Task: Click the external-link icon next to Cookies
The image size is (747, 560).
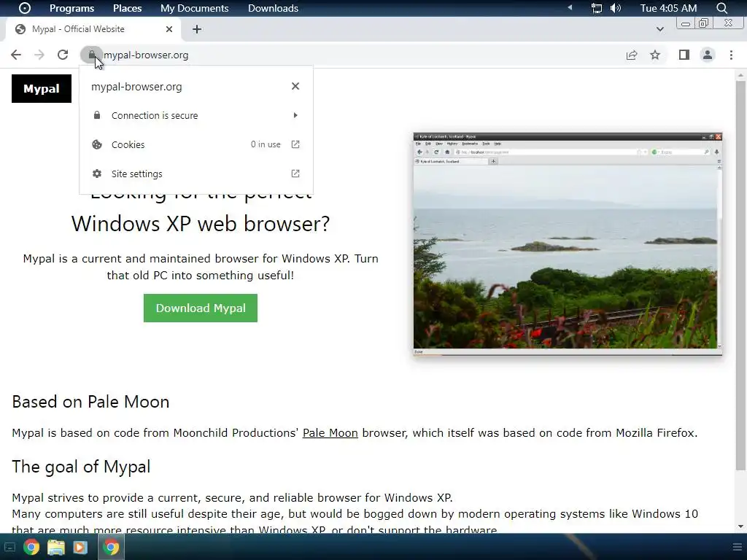Action: [x=295, y=144]
